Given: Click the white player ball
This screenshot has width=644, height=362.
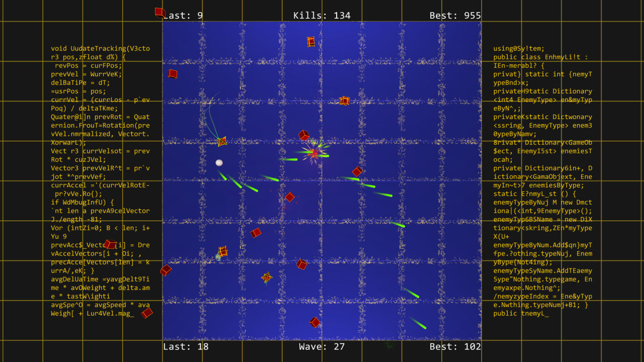Looking at the screenshot, I should tap(219, 162).
